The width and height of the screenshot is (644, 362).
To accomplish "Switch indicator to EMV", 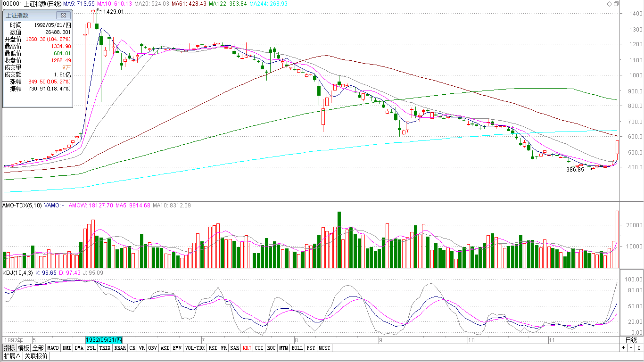I will tap(177, 348).
